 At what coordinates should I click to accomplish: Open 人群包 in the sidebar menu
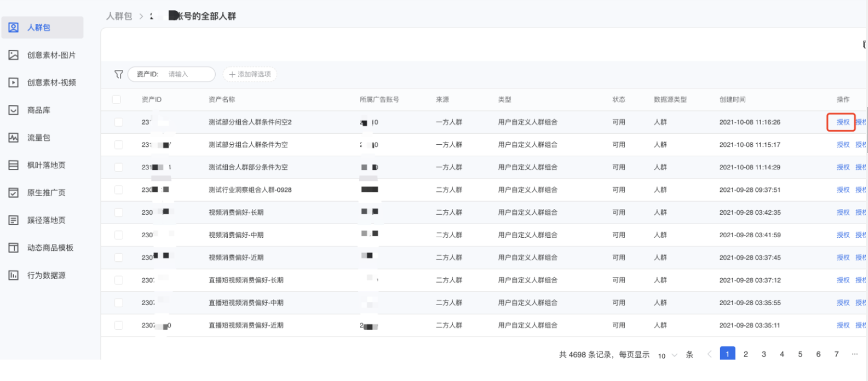(x=42, y=27)
